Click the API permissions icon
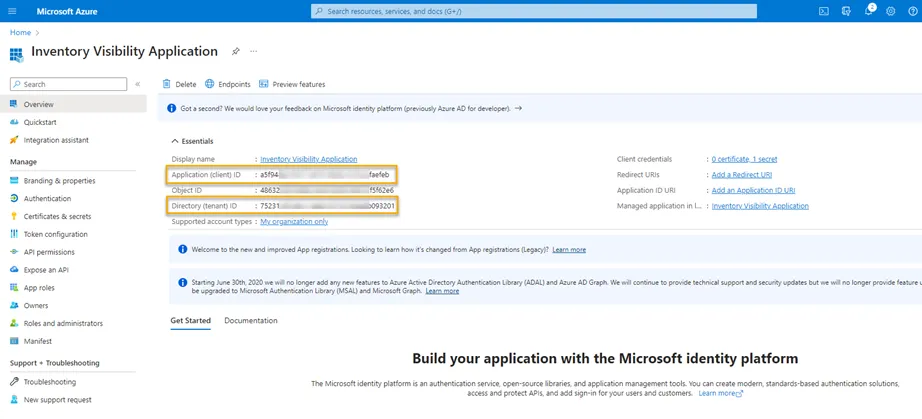The width and height of the screenshot is (922, 419). (14, 252)
